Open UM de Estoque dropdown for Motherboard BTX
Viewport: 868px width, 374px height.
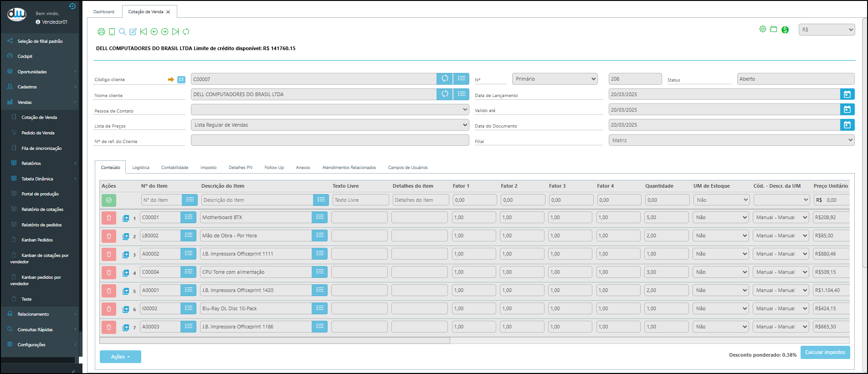click(721, 217)
